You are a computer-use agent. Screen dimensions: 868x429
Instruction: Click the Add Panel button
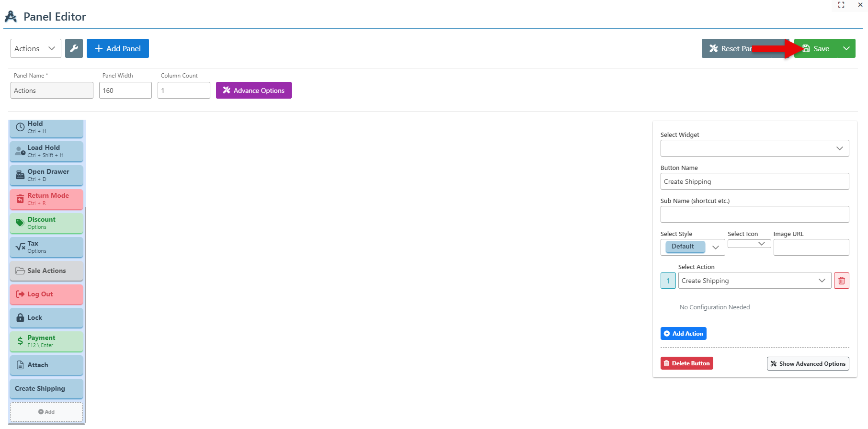pyautogui.click(x=118, y=48)
